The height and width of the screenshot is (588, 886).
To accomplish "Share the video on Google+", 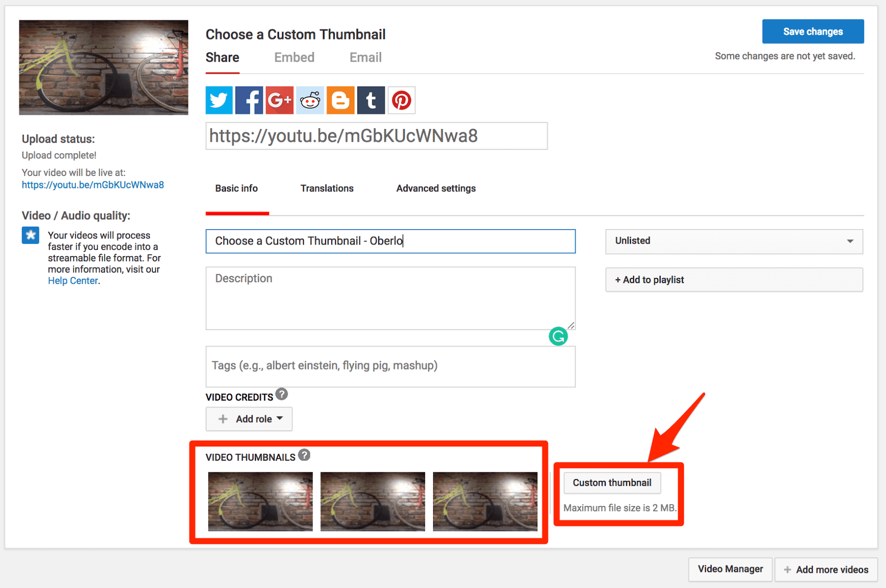I will click(x=279, y=100).
